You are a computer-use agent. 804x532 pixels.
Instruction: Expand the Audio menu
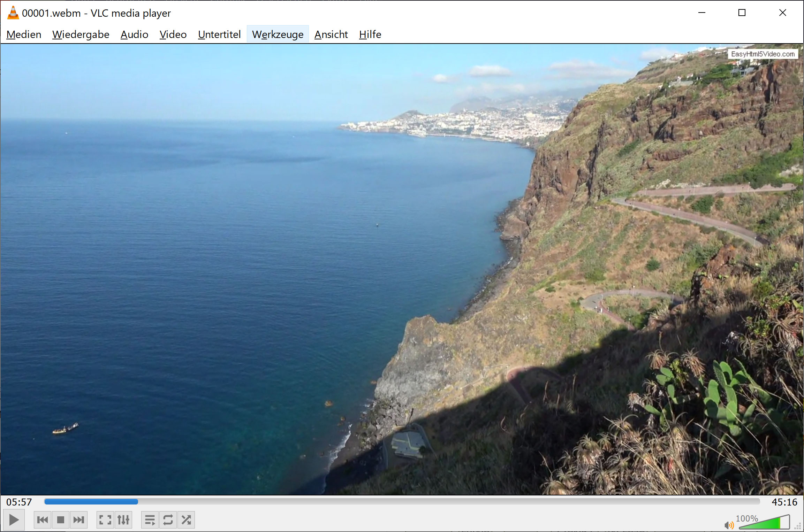click(134, 34)
